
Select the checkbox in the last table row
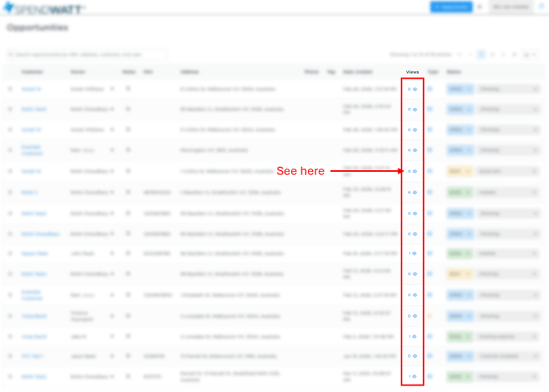[11, 376]
